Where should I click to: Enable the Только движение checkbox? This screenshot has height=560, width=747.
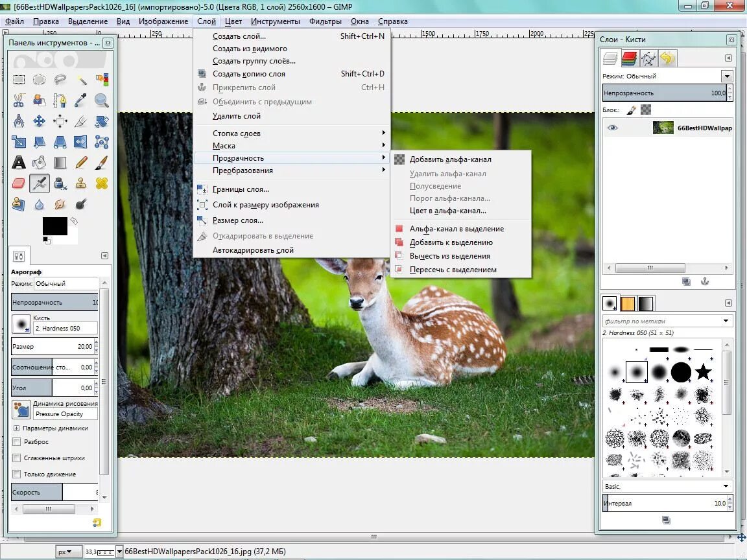click(17, 474)
